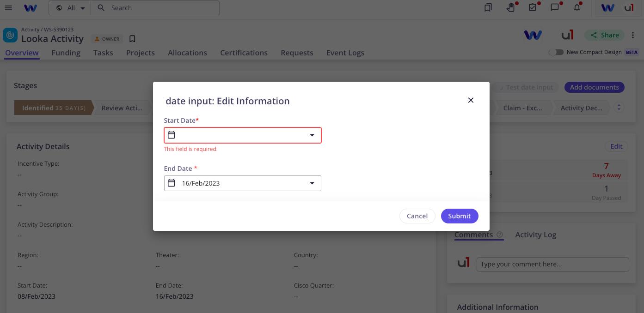Open the three-dot more options menu
This screenshot has height=313, width=644.
click(x=633, y=36)
